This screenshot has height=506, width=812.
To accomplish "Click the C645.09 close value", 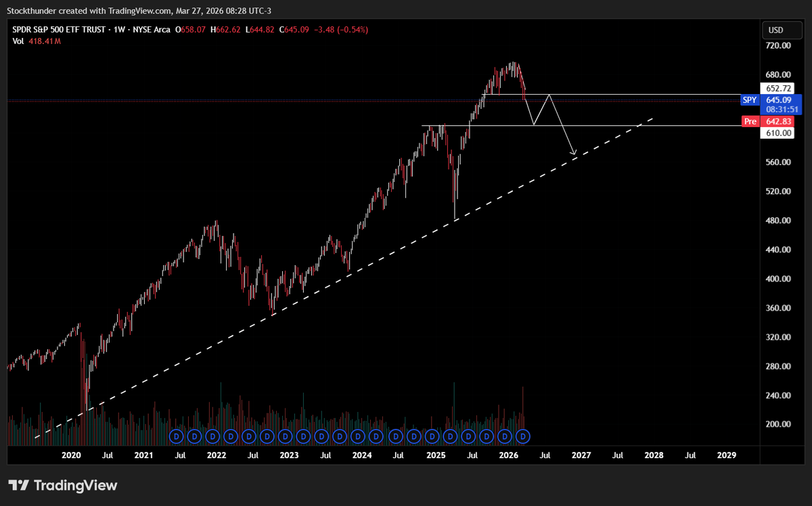I will coord(294,30).
